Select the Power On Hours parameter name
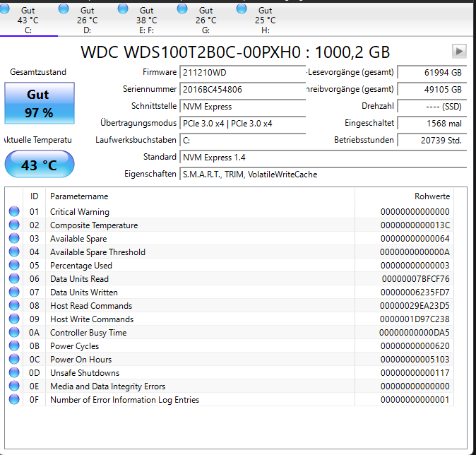This screenshot has width=476, height=455. pos(81,360)
